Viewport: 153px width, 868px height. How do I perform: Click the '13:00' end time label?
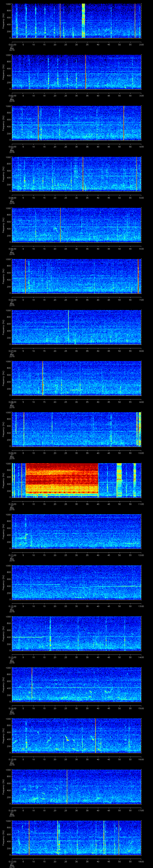(141, 606)
